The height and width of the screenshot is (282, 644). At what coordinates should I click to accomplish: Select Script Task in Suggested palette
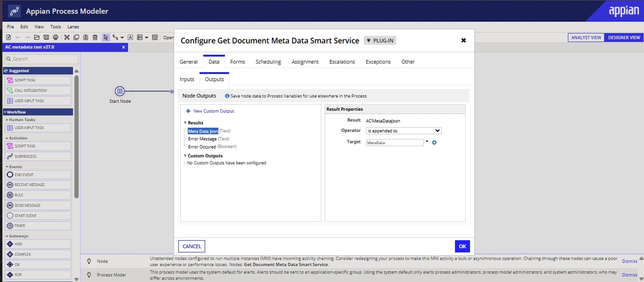point(38,80)
